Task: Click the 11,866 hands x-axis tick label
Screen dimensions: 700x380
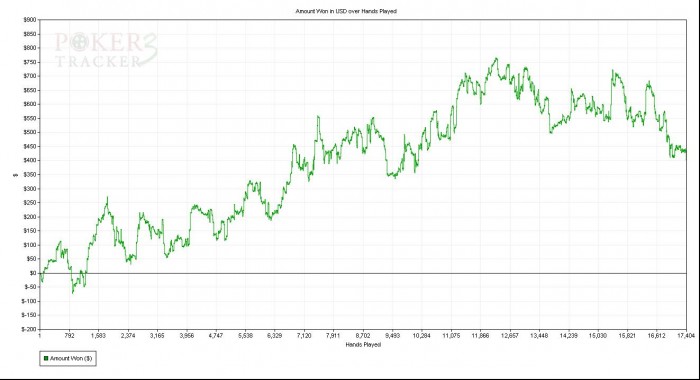Action: coord(480,336)
